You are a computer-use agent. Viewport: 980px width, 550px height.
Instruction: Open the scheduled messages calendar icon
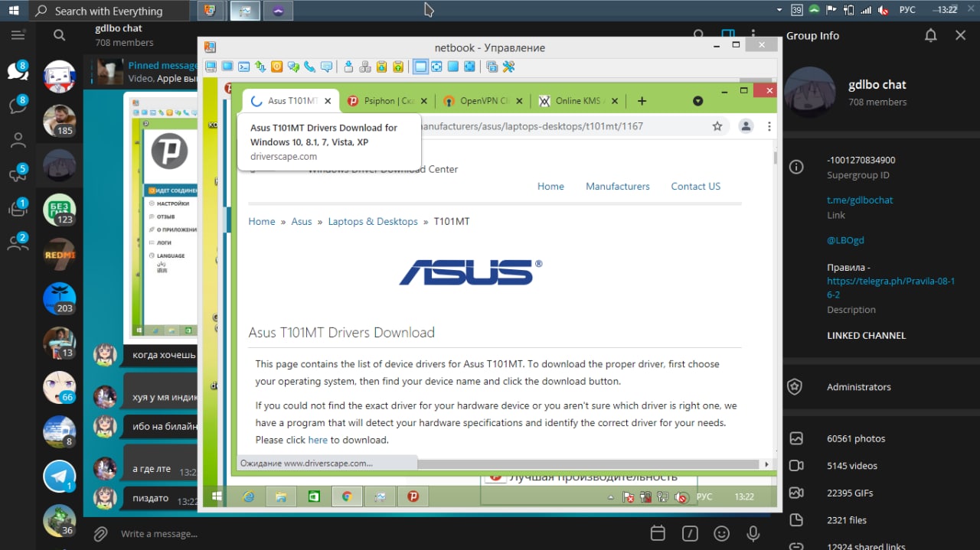pos(658,533)
